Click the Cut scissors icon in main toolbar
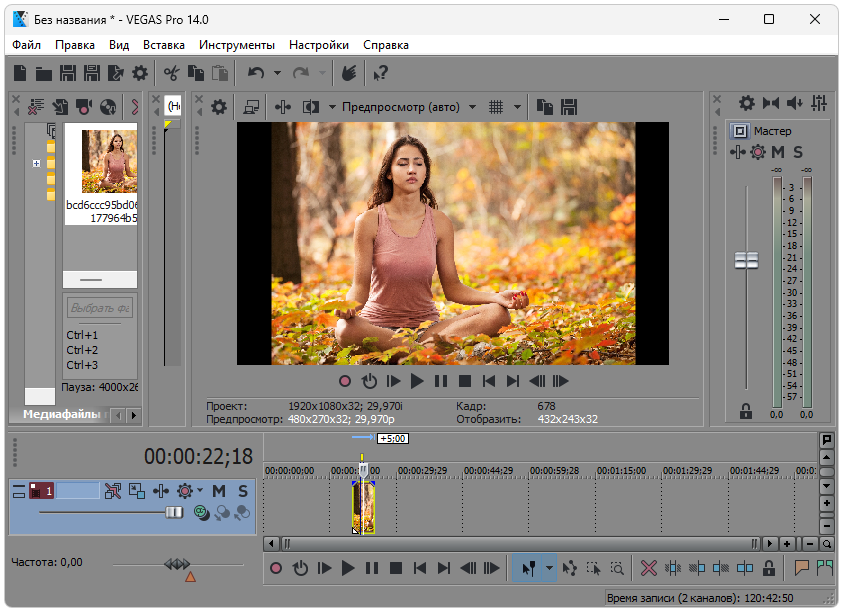Screen dimensions: 843x612 pos(171,73)
